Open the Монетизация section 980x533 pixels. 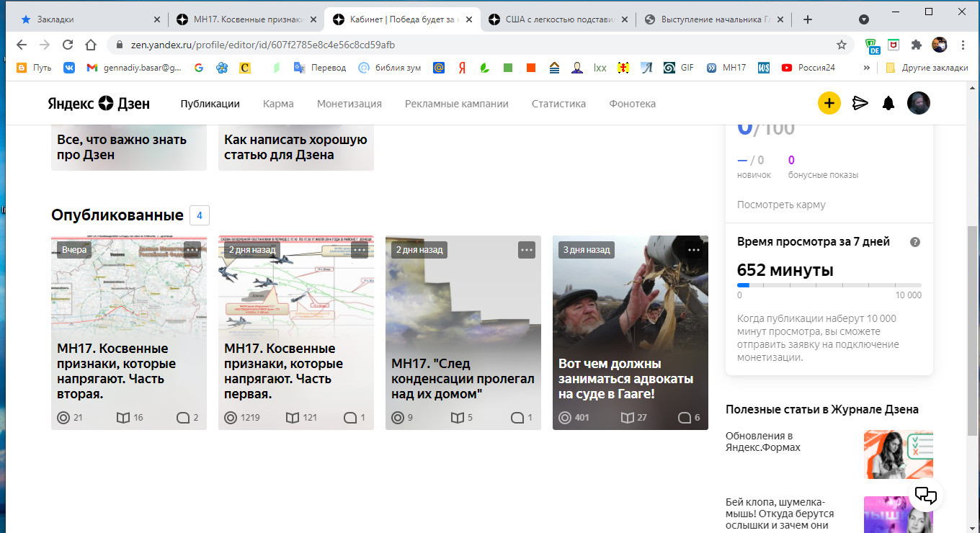(349, 104)
